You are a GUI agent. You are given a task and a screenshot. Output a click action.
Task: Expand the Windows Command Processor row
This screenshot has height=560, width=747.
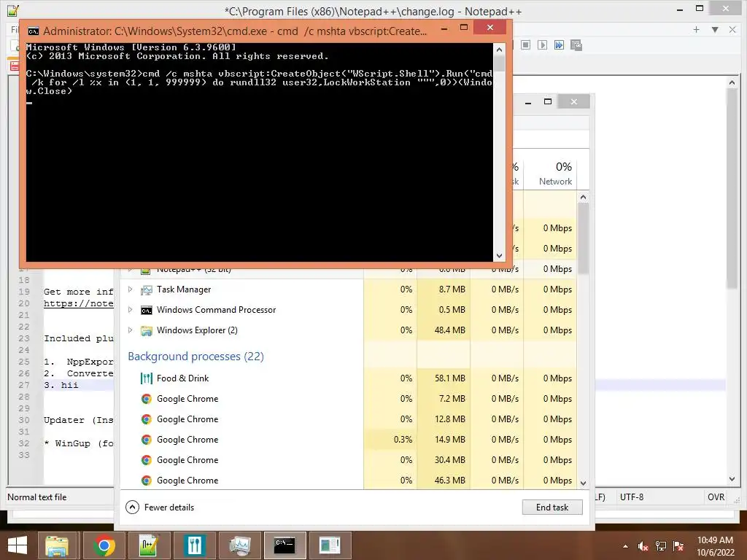pos(130,309)
